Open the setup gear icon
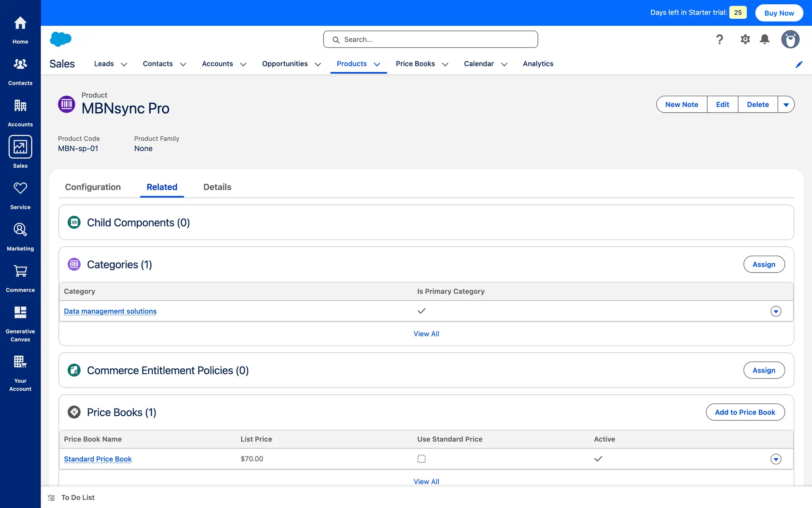Screen dimensions: 812x508 pyautogui.click(x=745, y=39)
